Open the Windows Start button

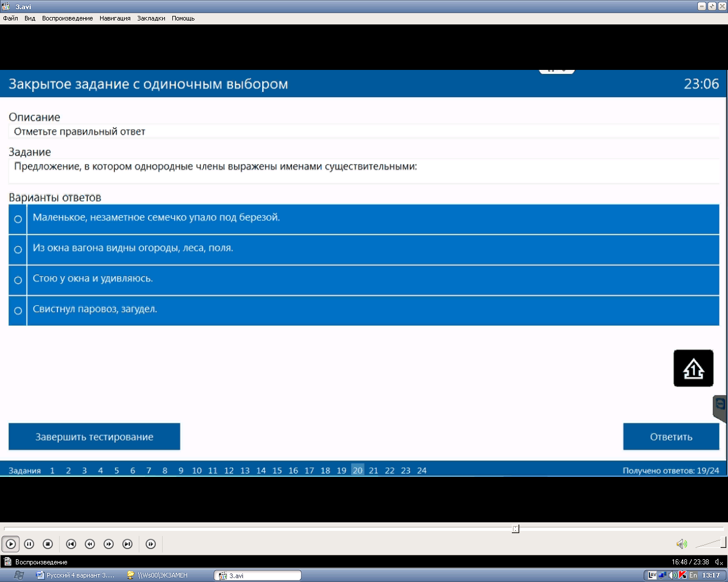[x=19, y=575]
